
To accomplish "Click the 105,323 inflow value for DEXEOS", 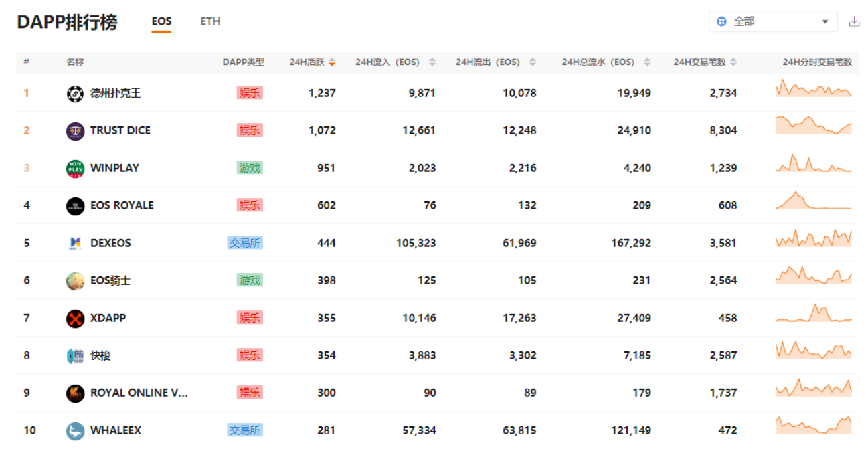I will point(416,244).
